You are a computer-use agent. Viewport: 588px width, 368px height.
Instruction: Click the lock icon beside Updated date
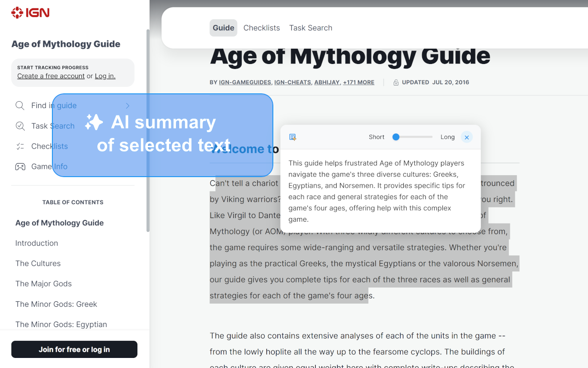(x=396, y=83)
